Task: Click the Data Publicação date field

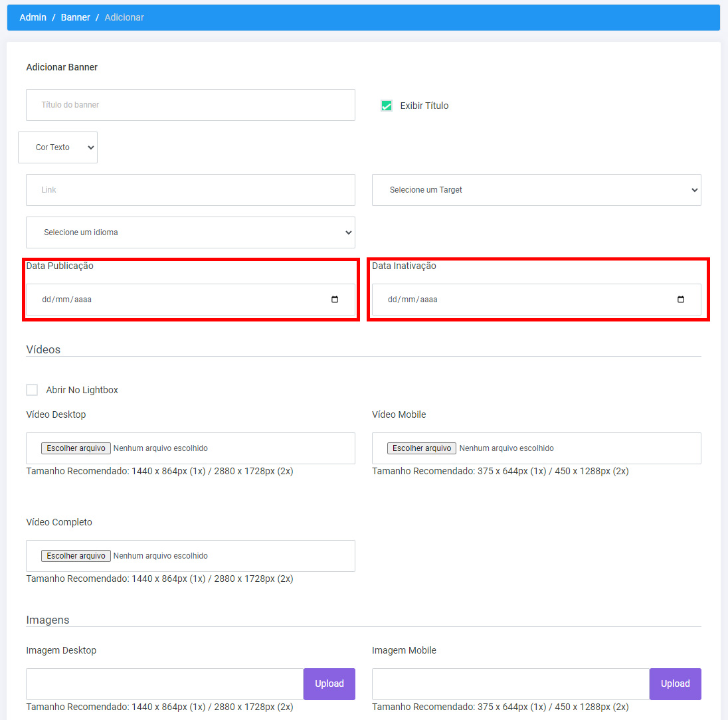Action: pos(191,300)
